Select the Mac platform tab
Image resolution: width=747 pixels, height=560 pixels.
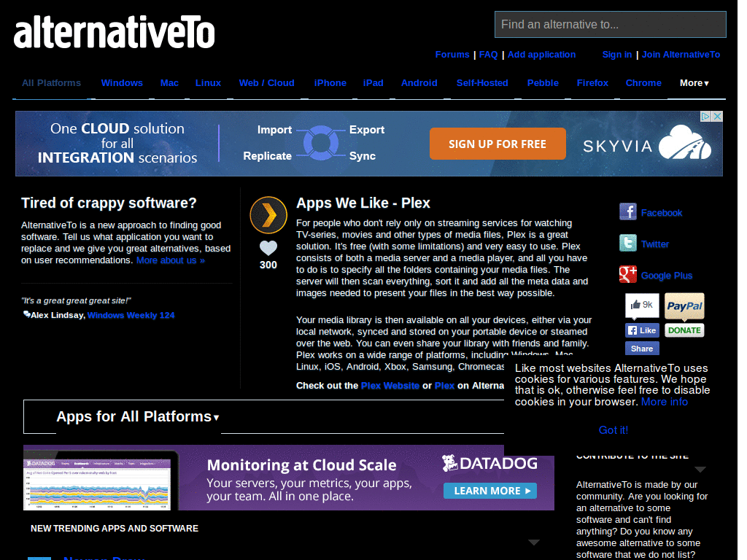click(169, 83)
